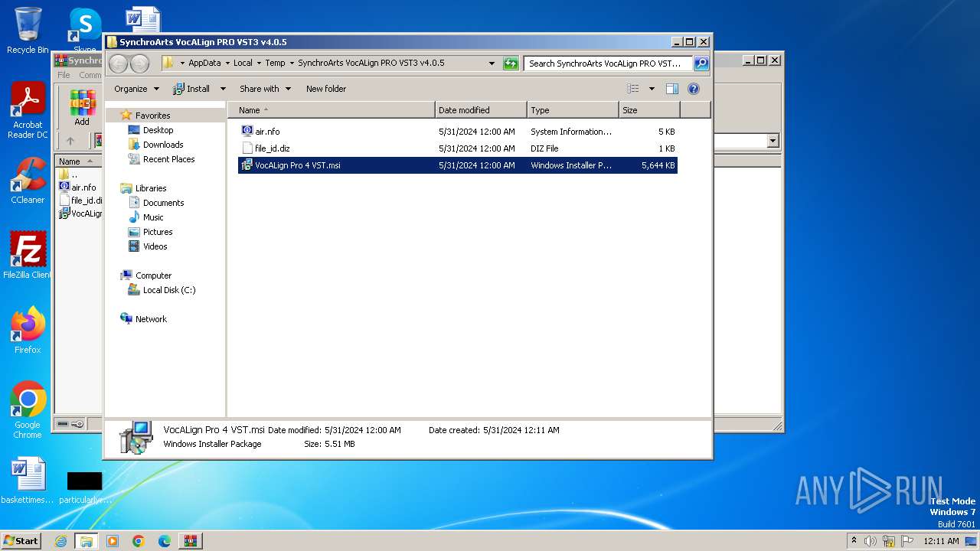Click Local in the address breadcrumb
The height and width of the screenshot is (551, 980).
pyautogui.click(x=243, y=64)
